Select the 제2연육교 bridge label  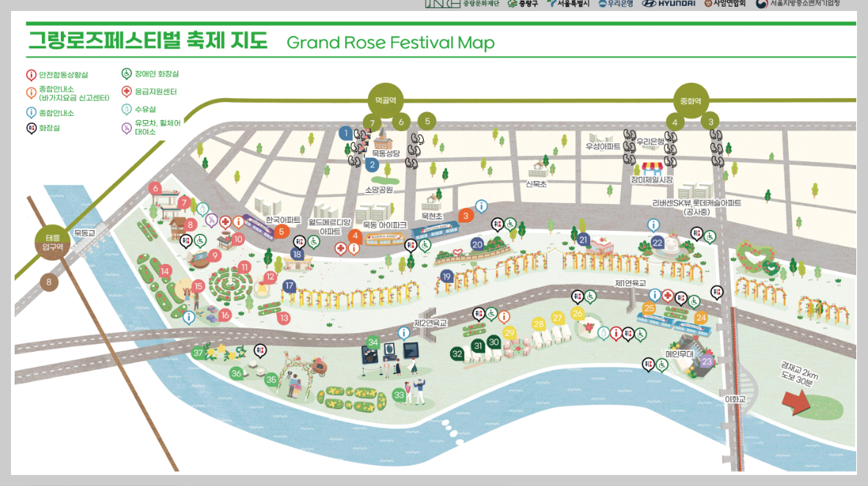click(430, 323)
